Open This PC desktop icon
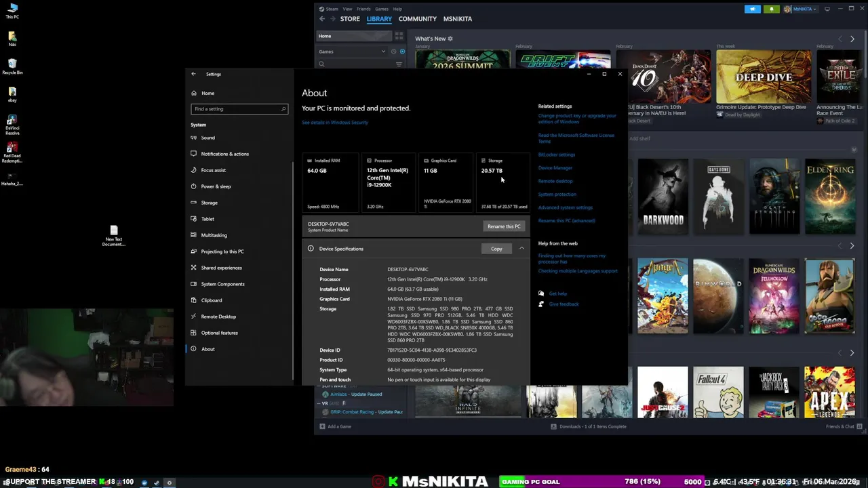The image size is (868, 488). 12,11
